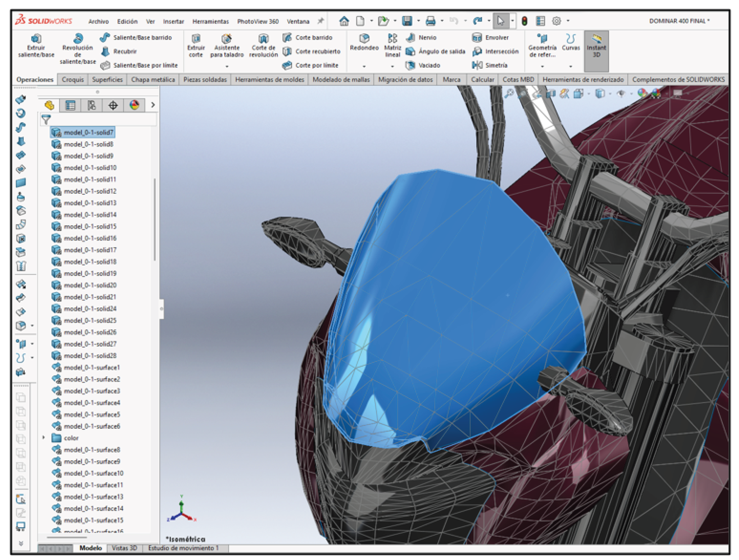This screenshot has width=739, height=560.
Task: Open Curvas dropdown arrow
Action: tap(570, 66)
